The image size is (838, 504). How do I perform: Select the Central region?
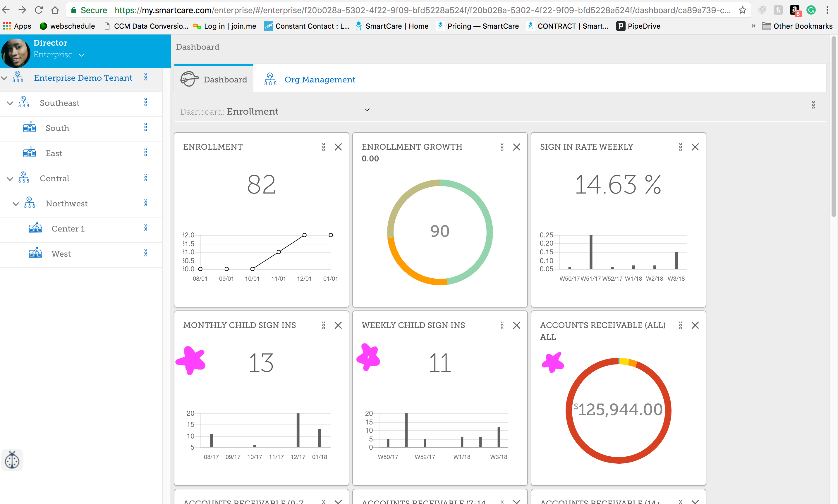(54, 178)
